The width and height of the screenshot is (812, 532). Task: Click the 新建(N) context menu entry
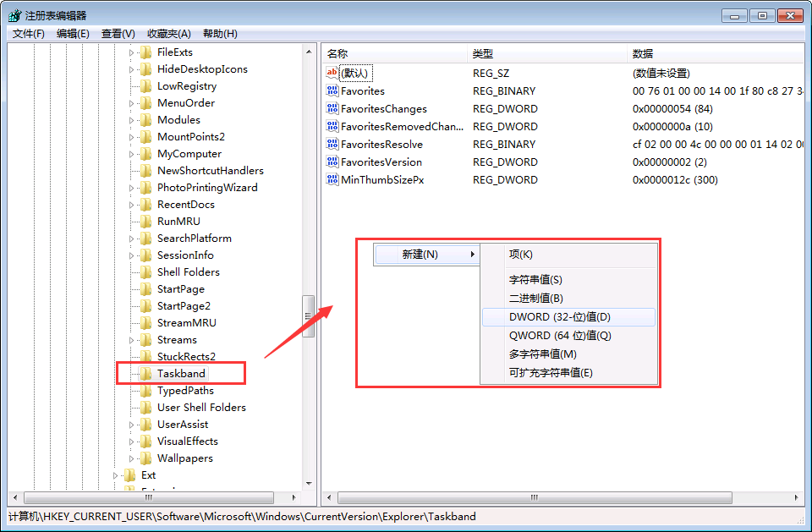420,254
